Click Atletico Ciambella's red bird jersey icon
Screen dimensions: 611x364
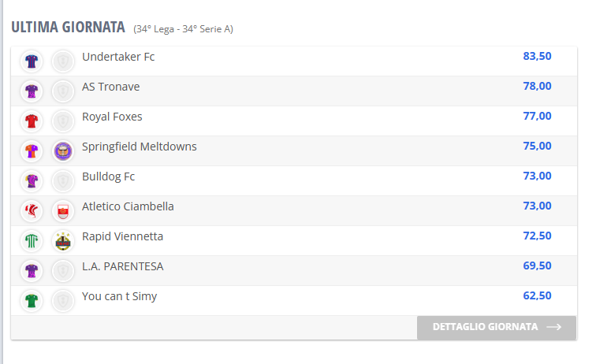tap(32, 211)
